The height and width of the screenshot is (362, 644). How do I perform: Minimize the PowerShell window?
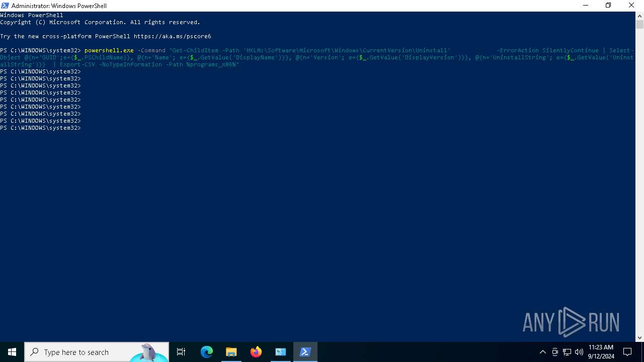(586, 6)
